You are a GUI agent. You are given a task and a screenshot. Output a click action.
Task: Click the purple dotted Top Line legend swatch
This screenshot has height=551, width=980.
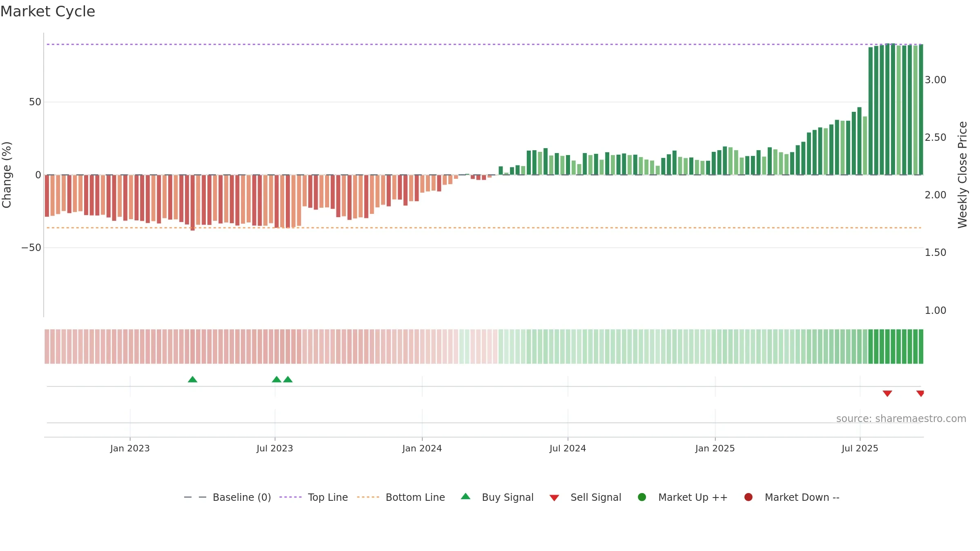click(x=290, y=497)
